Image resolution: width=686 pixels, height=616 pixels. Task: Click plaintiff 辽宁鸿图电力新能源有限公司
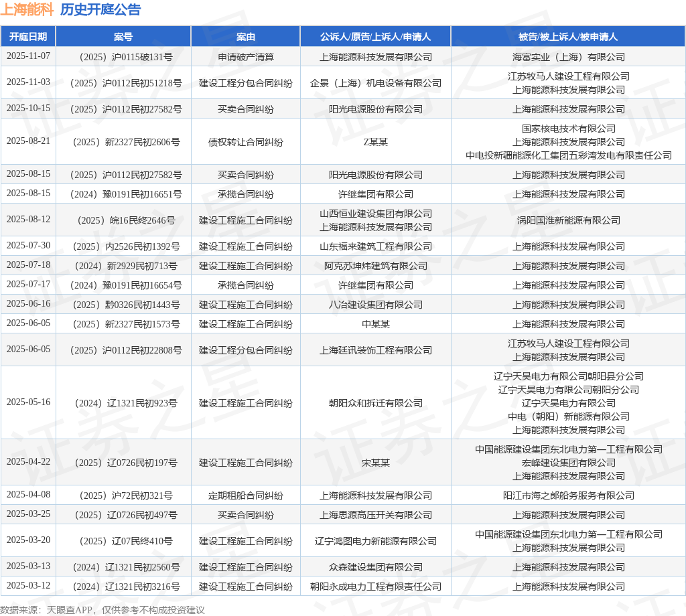(x=375, y=541)
